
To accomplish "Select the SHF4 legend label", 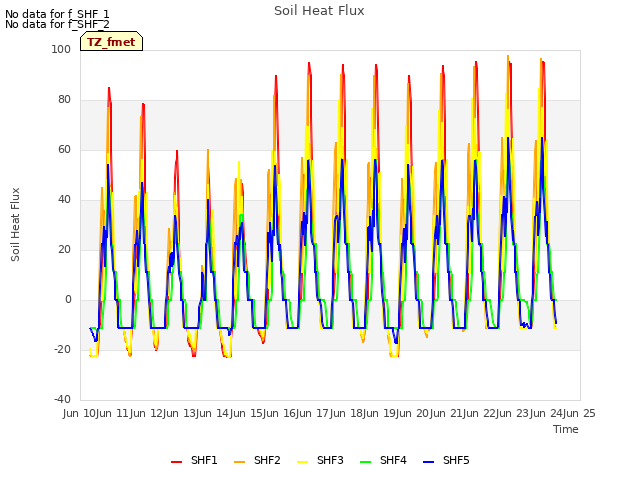I will (x=393, y=460).
